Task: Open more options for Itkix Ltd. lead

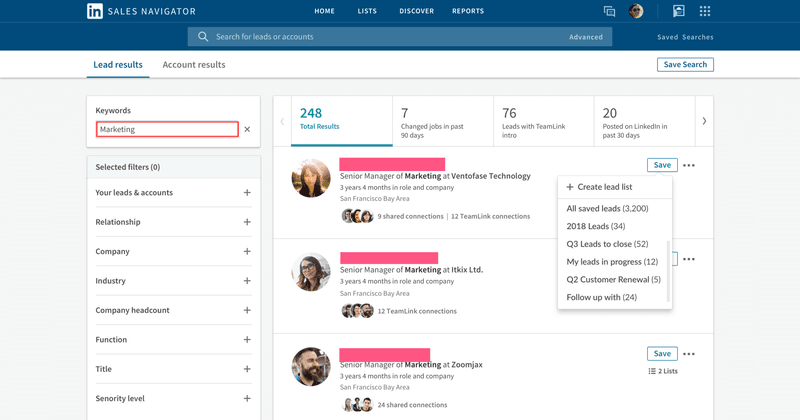Action: coord(689,259)
